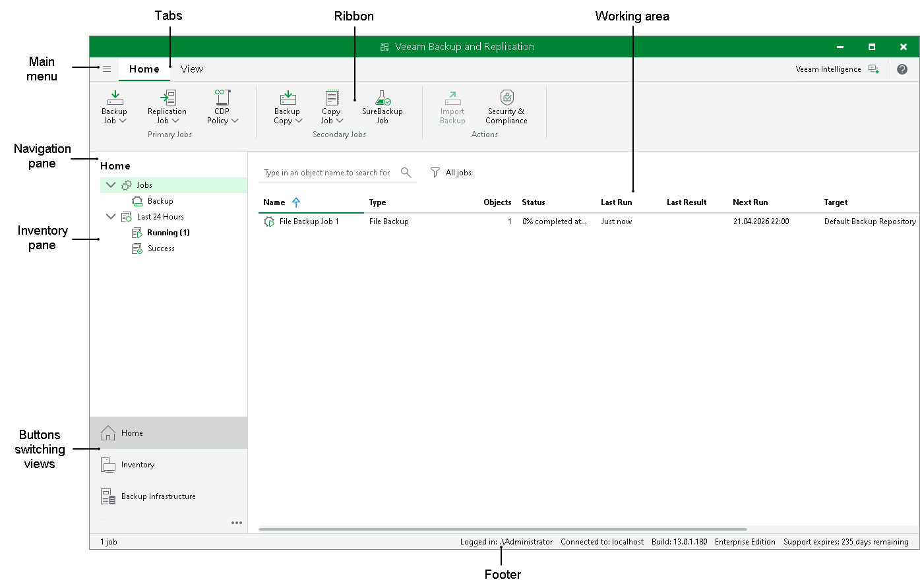Click the Status column header
This screenshot has height=588, width=920.
(x=534, y=202)
